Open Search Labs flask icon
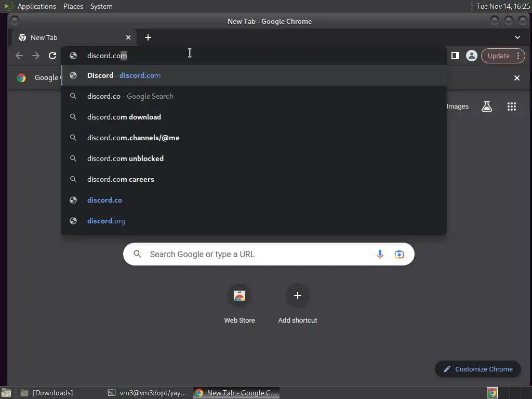 pyautogui.click(x=487, y=107)
